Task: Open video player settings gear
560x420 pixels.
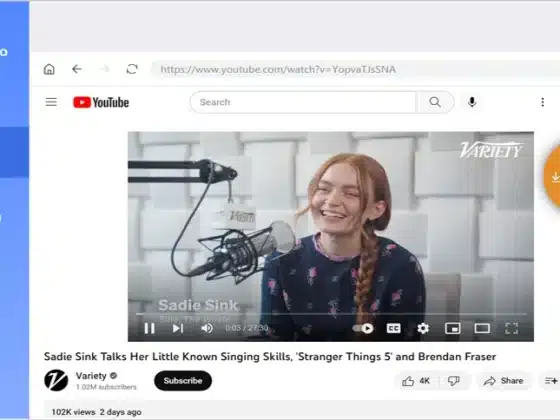Action: click(423, 328)
